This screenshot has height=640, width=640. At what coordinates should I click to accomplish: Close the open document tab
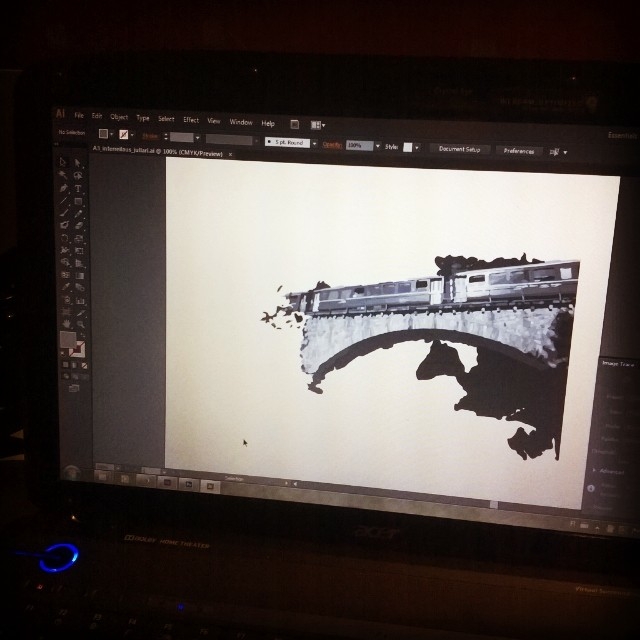pyautogui.click(x=231, y=154)
